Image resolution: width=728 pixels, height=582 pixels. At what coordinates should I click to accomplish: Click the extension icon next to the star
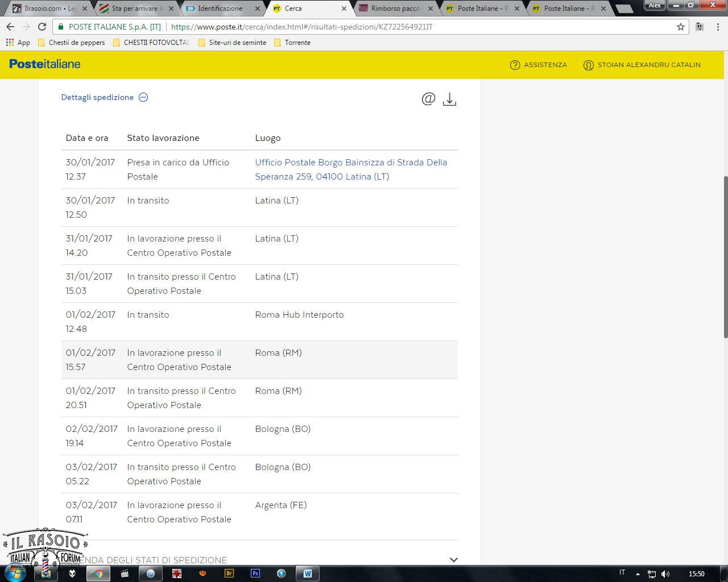[700, 27]
